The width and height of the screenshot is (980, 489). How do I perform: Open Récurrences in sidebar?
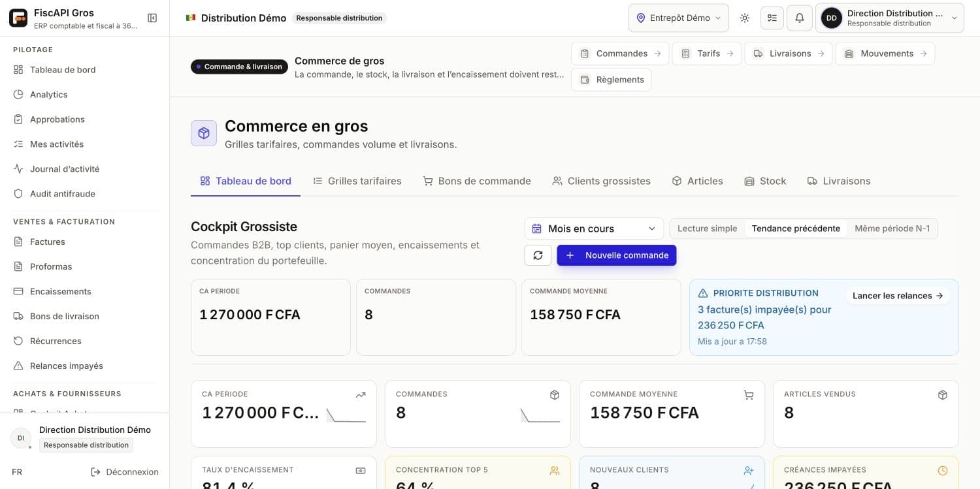click(85, 341)
